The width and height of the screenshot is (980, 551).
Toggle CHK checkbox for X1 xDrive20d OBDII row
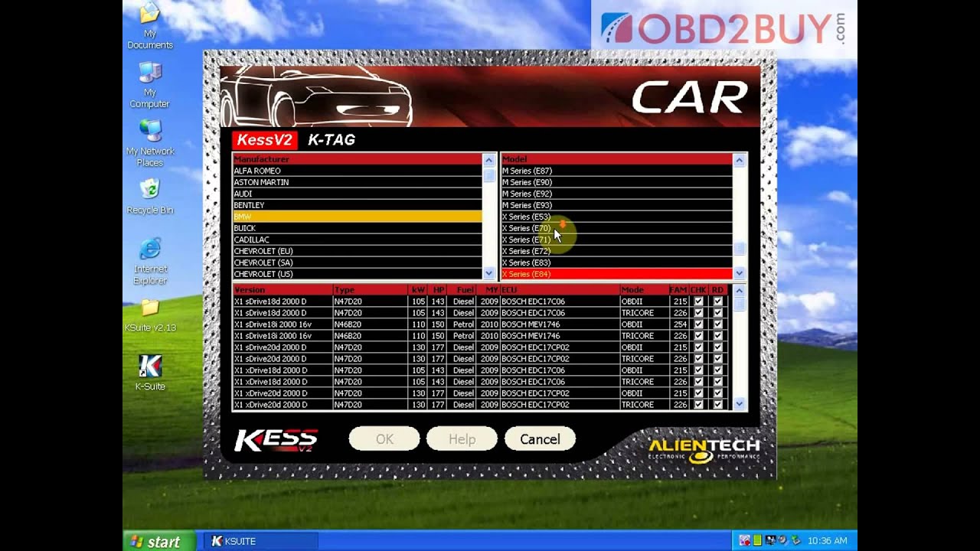(698, 393)
